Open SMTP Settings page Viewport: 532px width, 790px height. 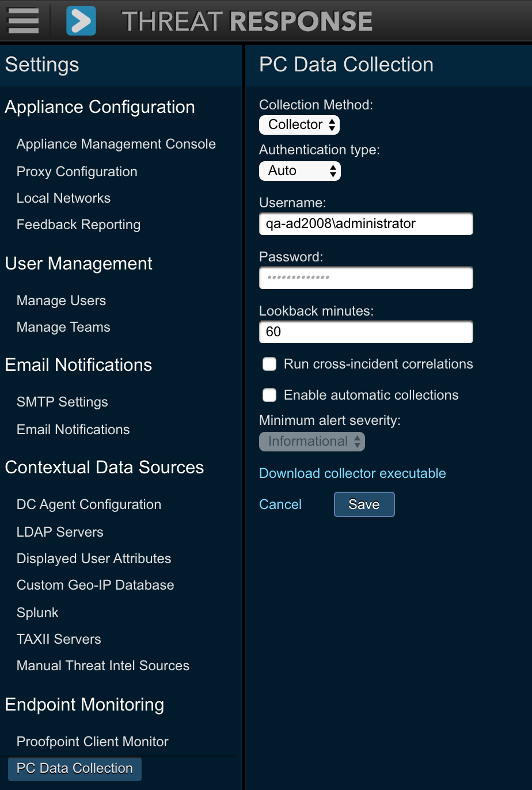click(62, 402)
